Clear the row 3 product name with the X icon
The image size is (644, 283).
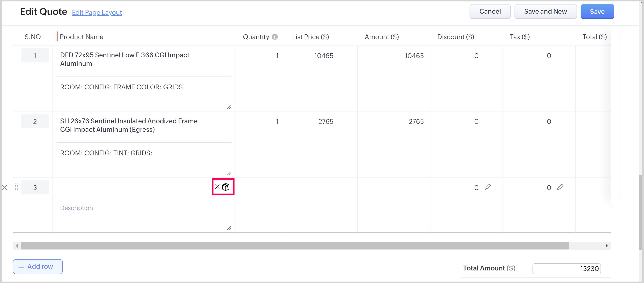tap(217, 187)
